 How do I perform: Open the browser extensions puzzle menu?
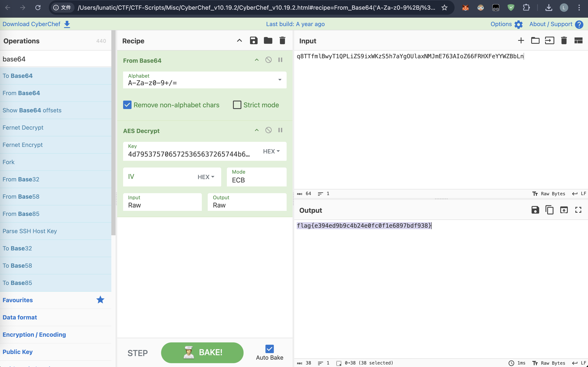pos(526,8)
